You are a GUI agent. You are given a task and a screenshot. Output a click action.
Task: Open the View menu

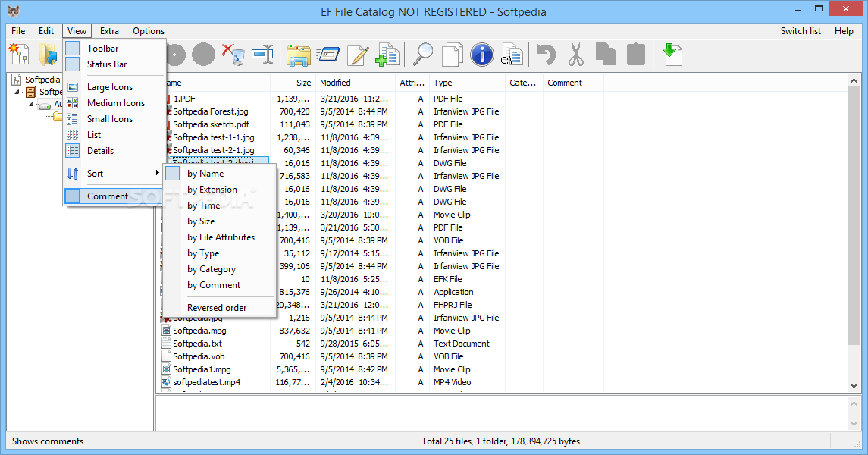[x=77, y=31]
